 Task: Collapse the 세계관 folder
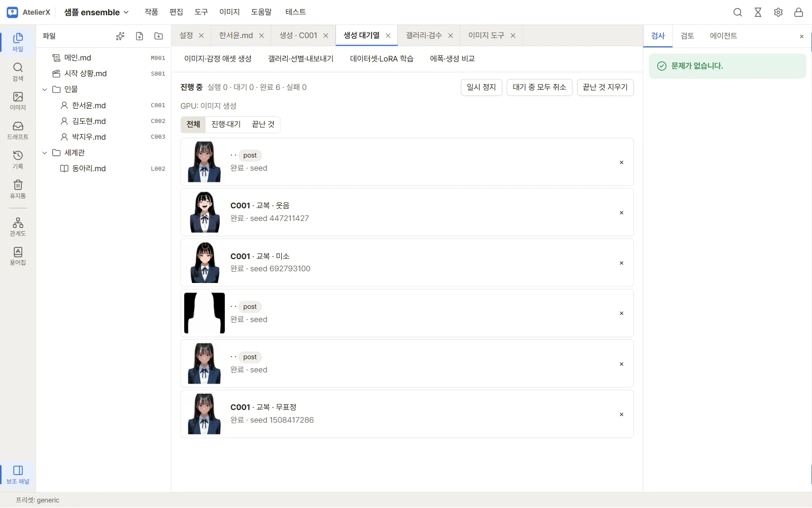45,153
